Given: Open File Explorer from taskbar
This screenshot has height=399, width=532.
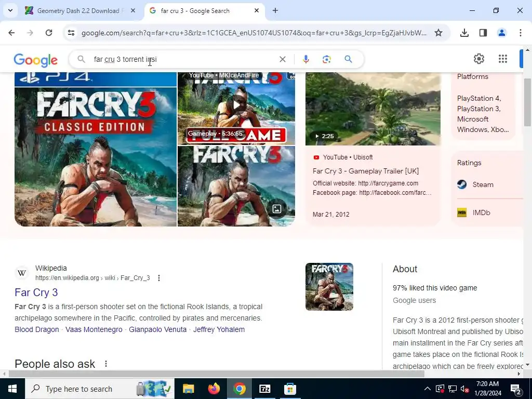Looking at the screenshot, I should [x=188, y=389].
